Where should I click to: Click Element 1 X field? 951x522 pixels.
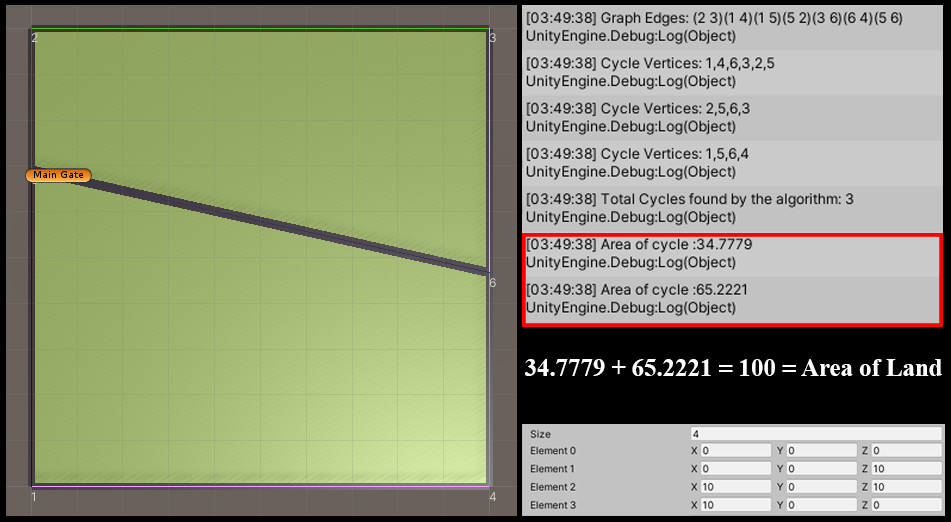point(736,469)
